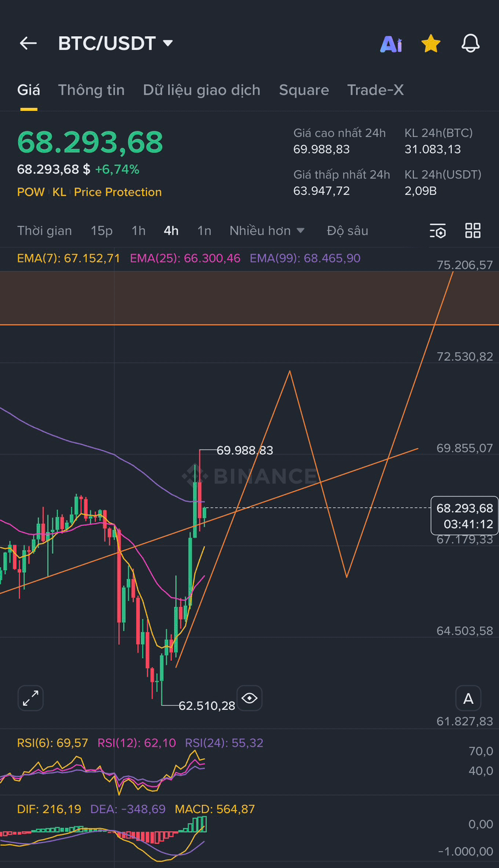
Task: Tap the DEA value label
Action: click(x=128, y=809)
